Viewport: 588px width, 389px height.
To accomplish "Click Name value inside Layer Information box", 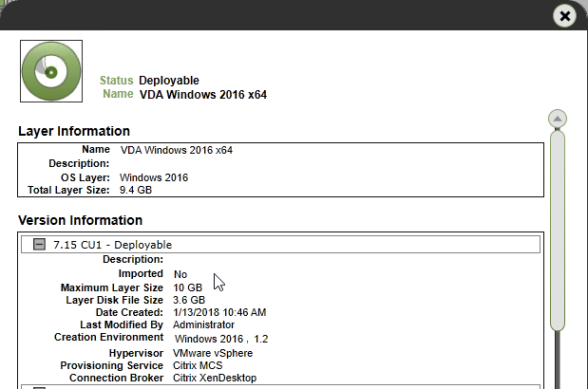I will pyautogui.click(x=177, y=150).
